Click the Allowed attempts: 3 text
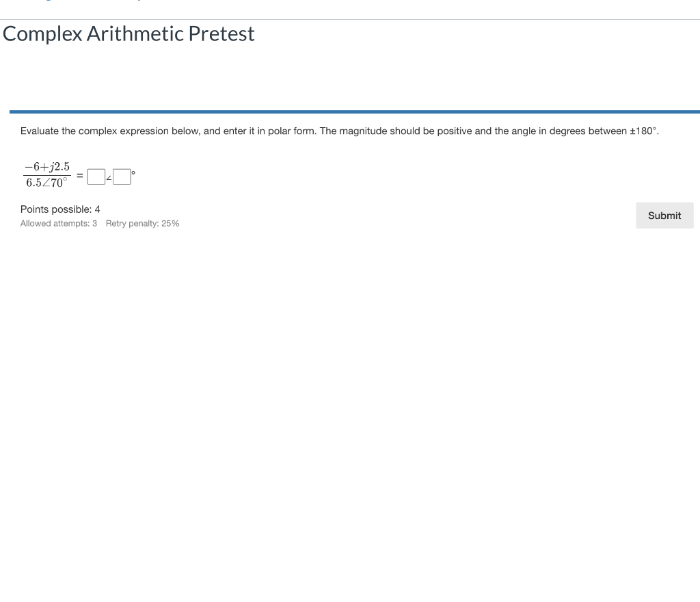This screenshot has height=602, width=700. (58, 223)
